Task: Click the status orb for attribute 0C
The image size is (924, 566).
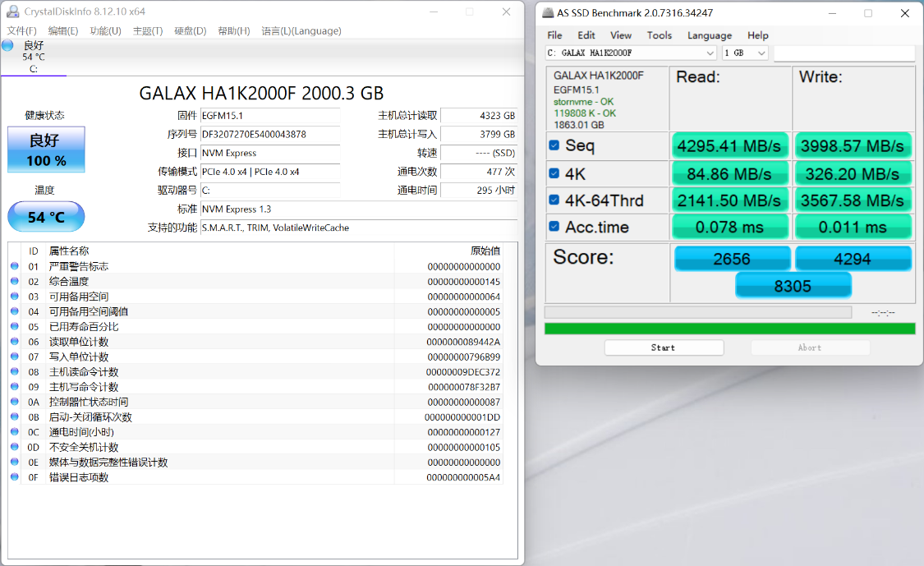Action: click(14, 432)
